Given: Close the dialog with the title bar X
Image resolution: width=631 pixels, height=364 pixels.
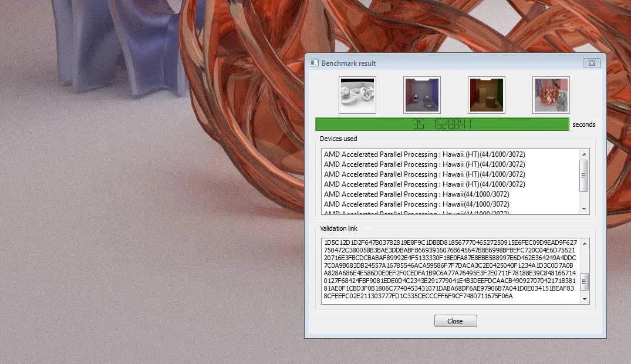Looking at the screenshot, I should click(592, 63).
